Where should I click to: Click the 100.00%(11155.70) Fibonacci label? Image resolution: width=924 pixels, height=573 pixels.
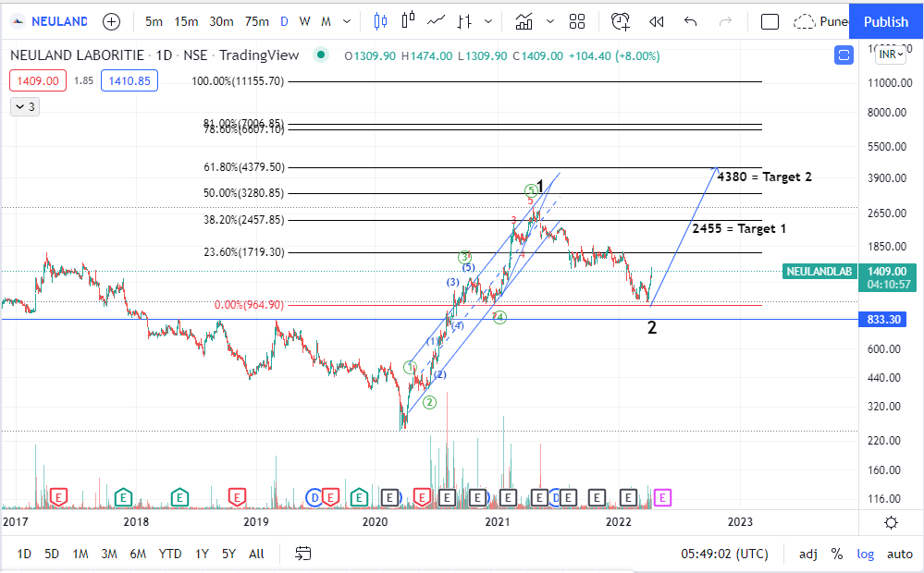(x=238, y=81)
